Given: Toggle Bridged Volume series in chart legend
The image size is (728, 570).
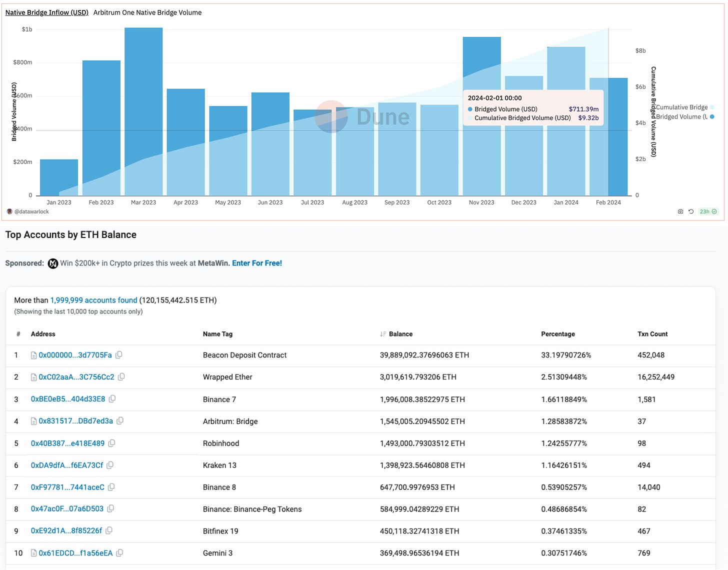Looking at the screenshot, I should 683,117.
